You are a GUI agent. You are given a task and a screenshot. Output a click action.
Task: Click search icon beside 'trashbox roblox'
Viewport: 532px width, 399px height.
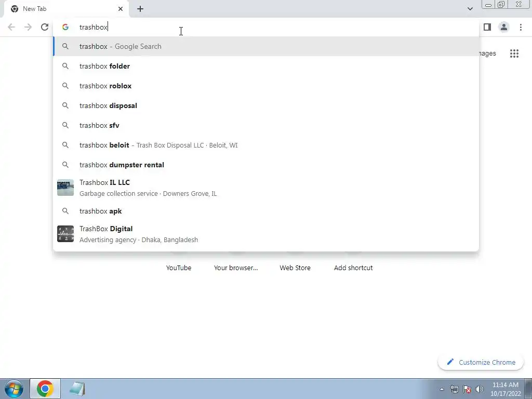[65, 86]
